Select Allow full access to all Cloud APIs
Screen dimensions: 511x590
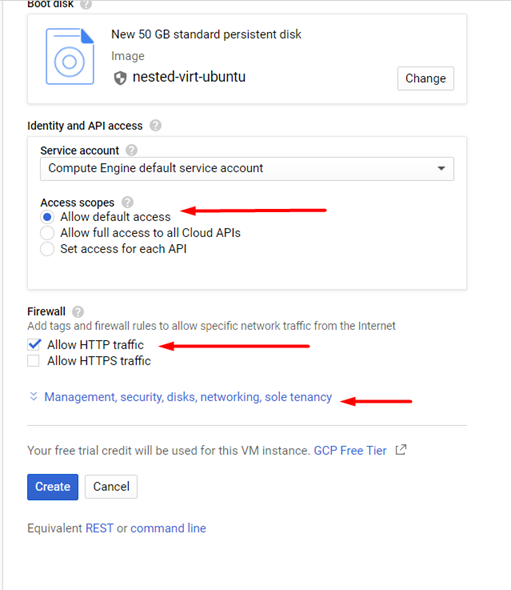point(47,233)
